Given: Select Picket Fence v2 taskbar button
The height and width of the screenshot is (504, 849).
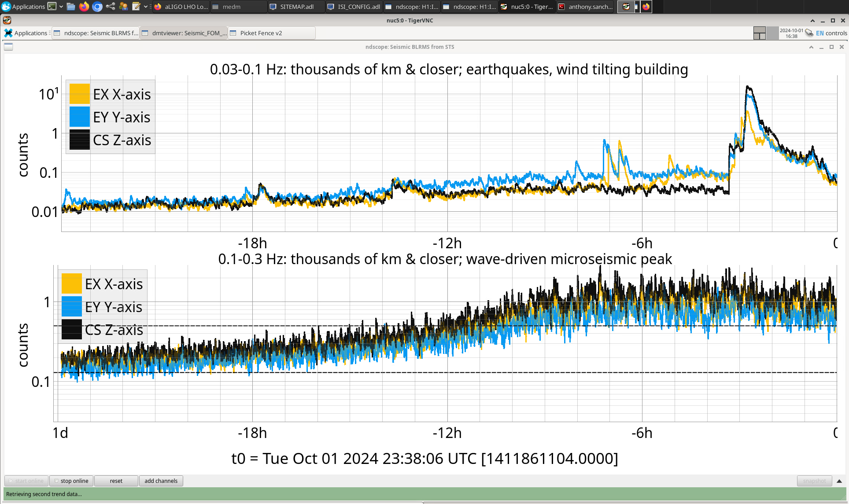Looking at the screenshot, I should coord(271,33).
